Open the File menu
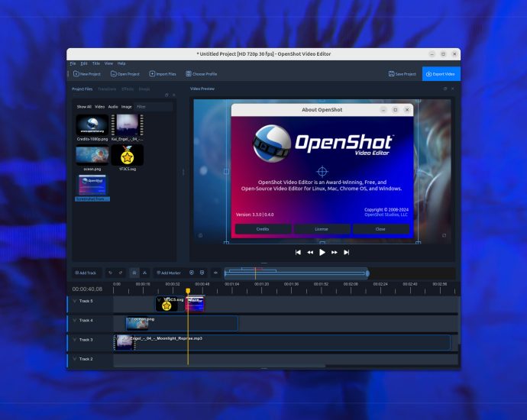 (73, 63)
